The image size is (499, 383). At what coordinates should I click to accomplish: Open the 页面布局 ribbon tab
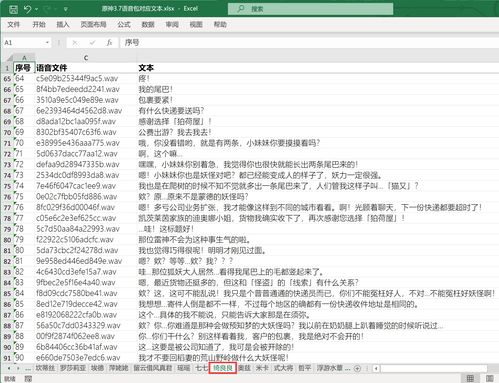point(93,24)
